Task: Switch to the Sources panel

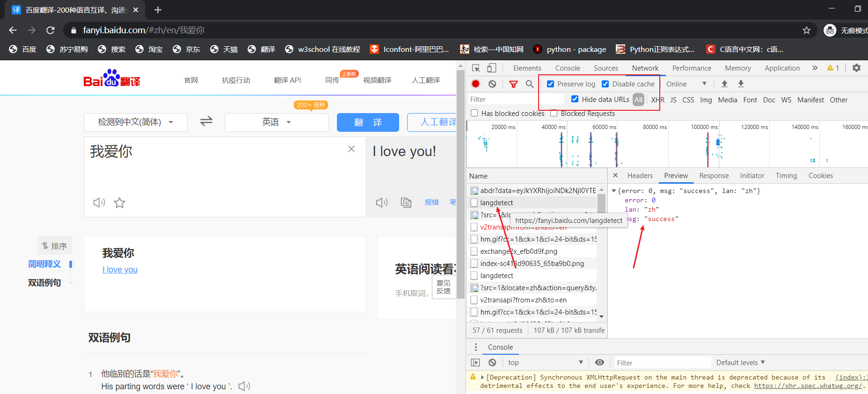Action: pos(606,68)
